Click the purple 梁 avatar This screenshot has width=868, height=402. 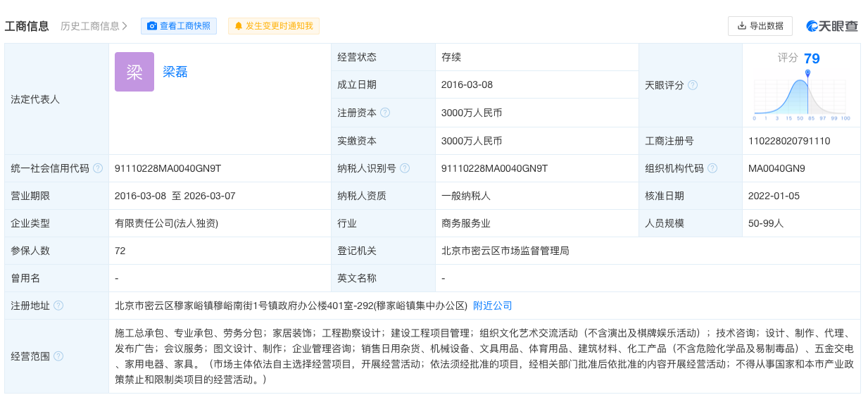tap(134, 72)
